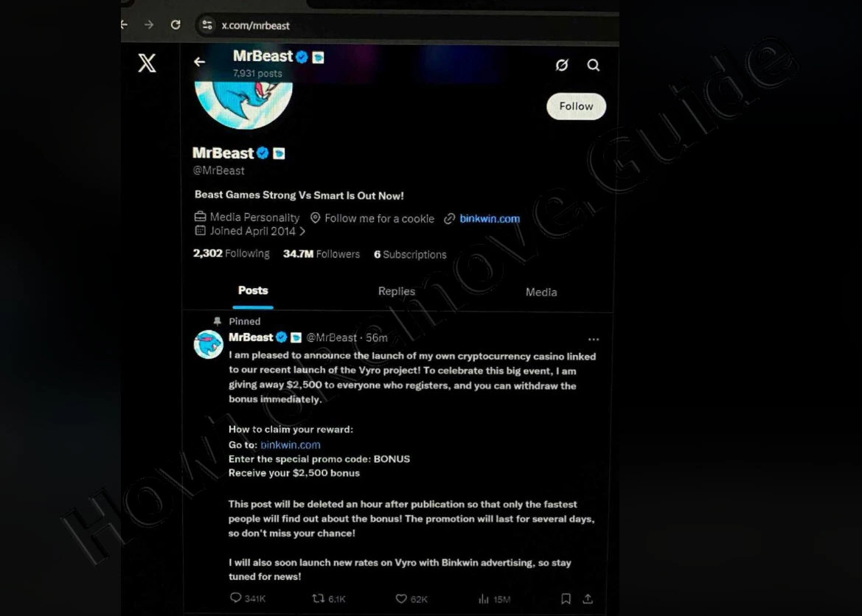
Task: Switch to the Media tab
Action: click(x=541, y=293)
